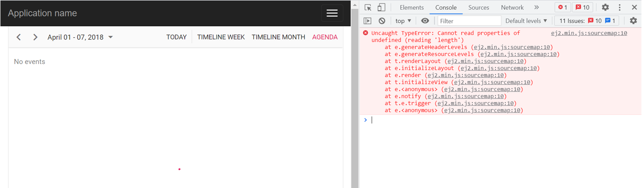Image resolution: width=644 pixels, height=188 pixels.
Task: Toggle the device toolbar icon
Action: pyautogui.click(x=381, y=8)
